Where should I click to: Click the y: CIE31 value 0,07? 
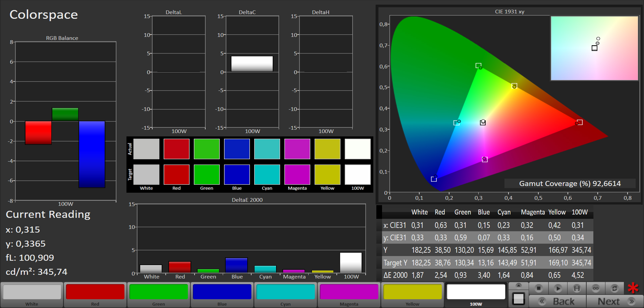point(484,238)
